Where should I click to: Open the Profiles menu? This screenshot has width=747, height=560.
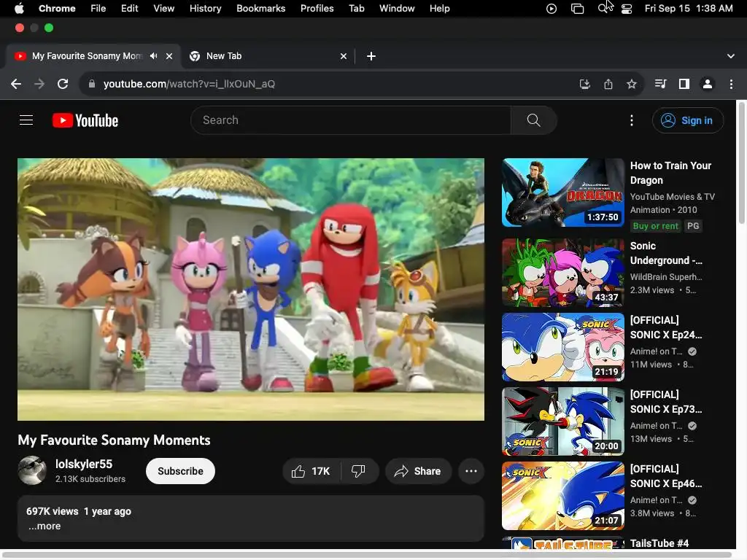[317, 8]
